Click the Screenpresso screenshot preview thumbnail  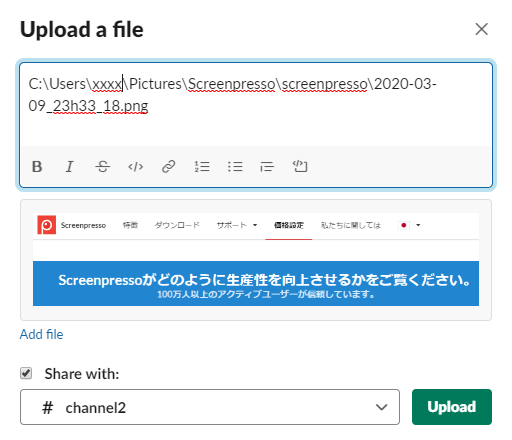(x=256, y=260)
